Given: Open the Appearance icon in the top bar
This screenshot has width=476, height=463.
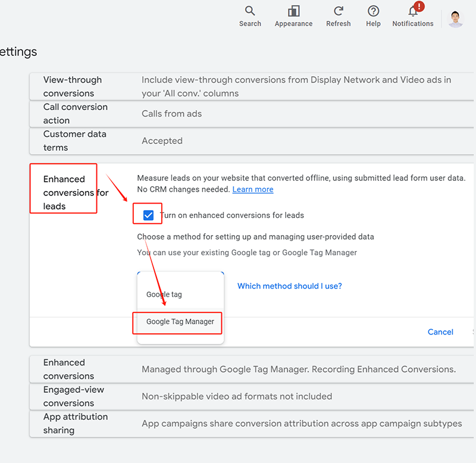Looking at the screenshot, I should tap(293, 11).
